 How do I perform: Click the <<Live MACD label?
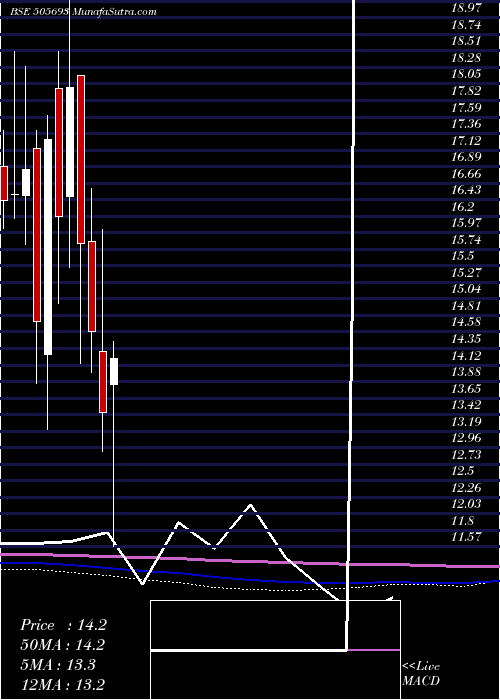coord(421,674)
